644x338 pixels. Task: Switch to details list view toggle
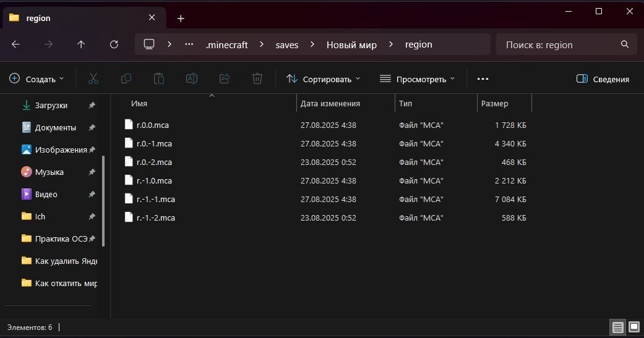pos(617,327)
